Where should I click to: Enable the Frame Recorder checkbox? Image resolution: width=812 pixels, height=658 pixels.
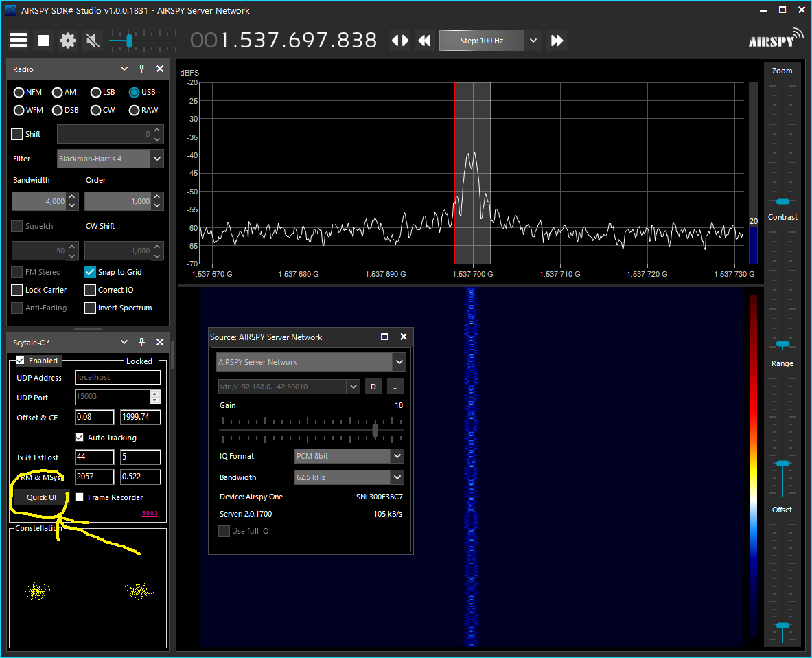(79, 497)
